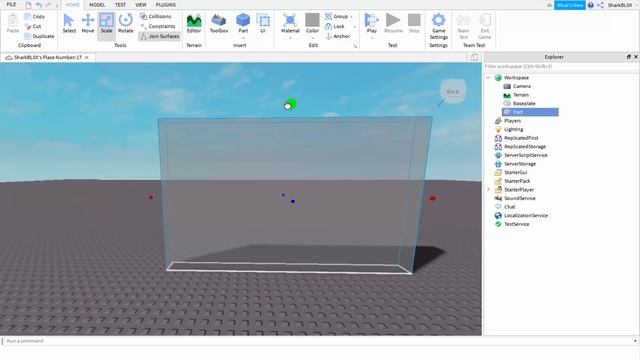Collapse the Workspace tree node
The height and width of the screenshot is (360, 640).
pyautogui.click(x=488, y=78)
